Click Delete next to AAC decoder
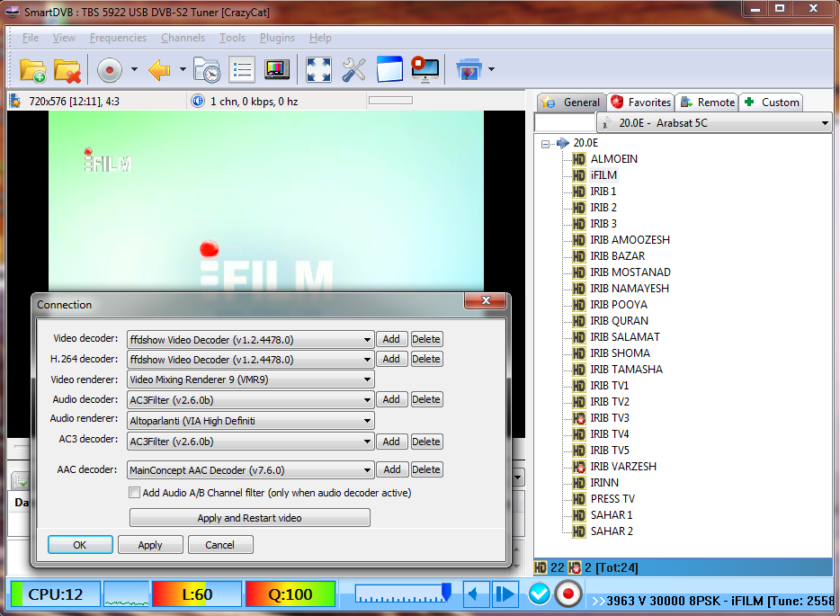This screenshot has width=840, height=616. coord(426,469)
